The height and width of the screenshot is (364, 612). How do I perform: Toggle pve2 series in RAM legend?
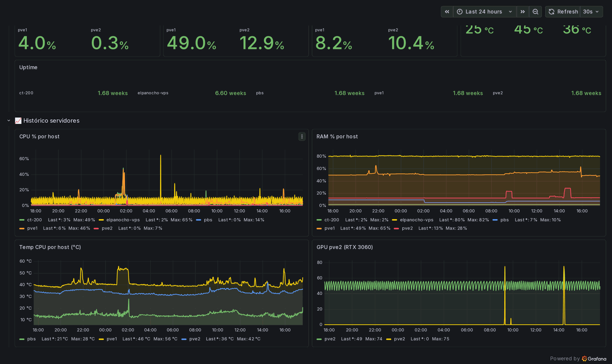pyautogui.click(x=407, y=228)
